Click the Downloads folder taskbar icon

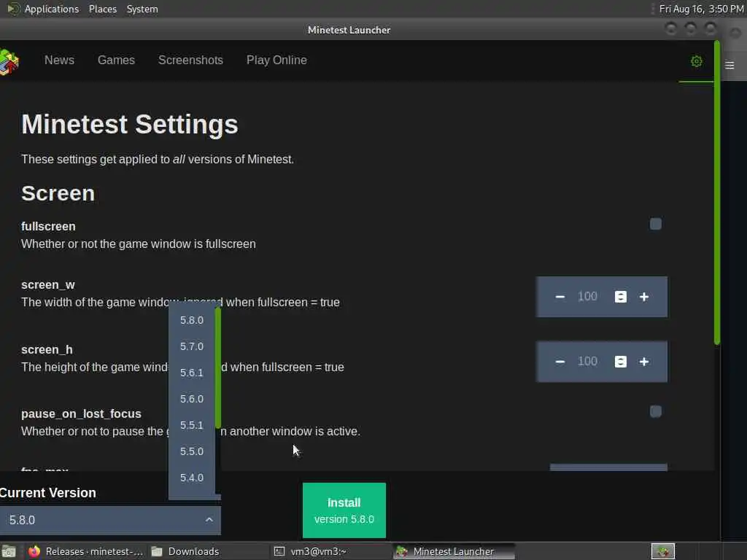pyautogui.click(x=157, y=551)
